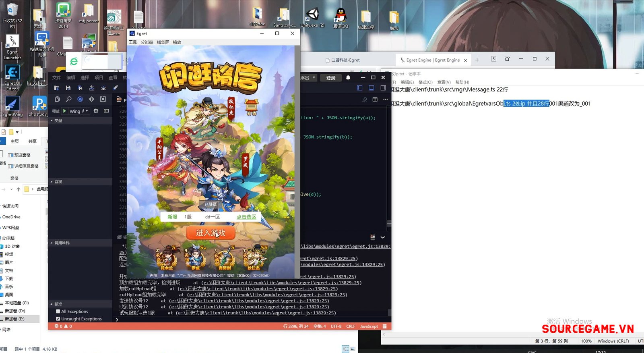Split the editor in Egret Wing
Screen dimensions: 644x353
(375, 100)
